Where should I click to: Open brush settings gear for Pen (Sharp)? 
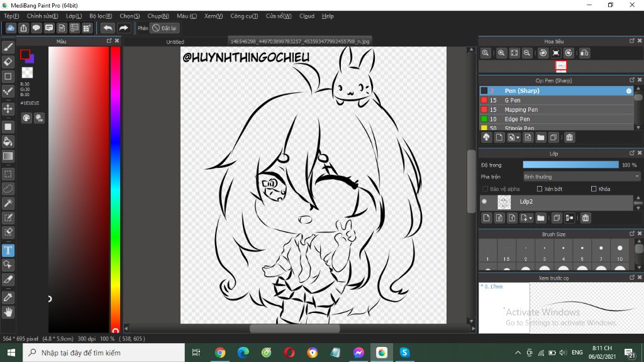(x=629, y=90)
